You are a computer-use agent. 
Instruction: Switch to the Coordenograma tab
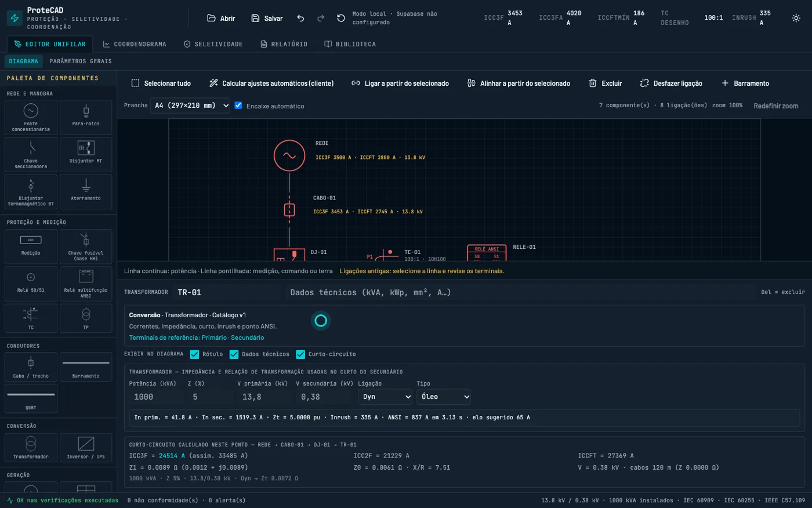pos(135,44)
